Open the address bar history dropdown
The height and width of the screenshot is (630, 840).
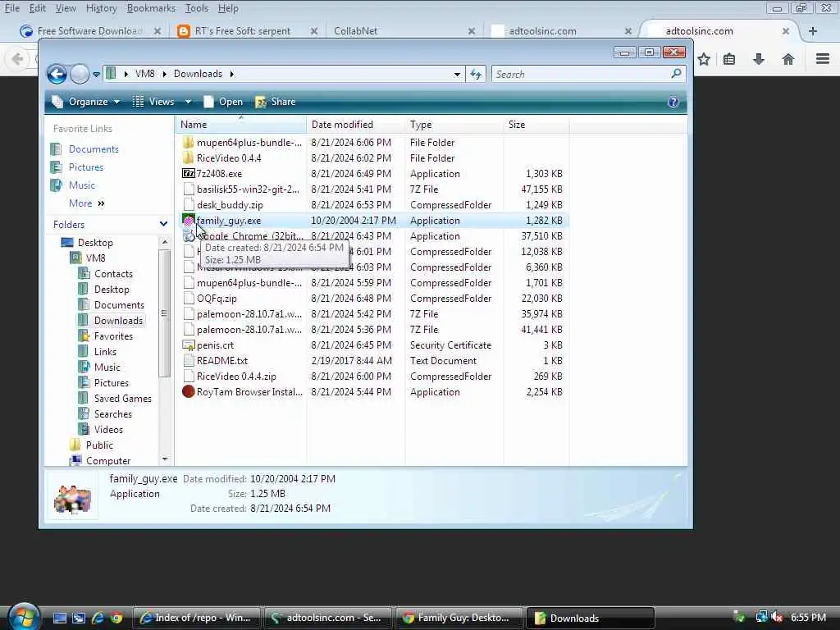tap(457, 75)
